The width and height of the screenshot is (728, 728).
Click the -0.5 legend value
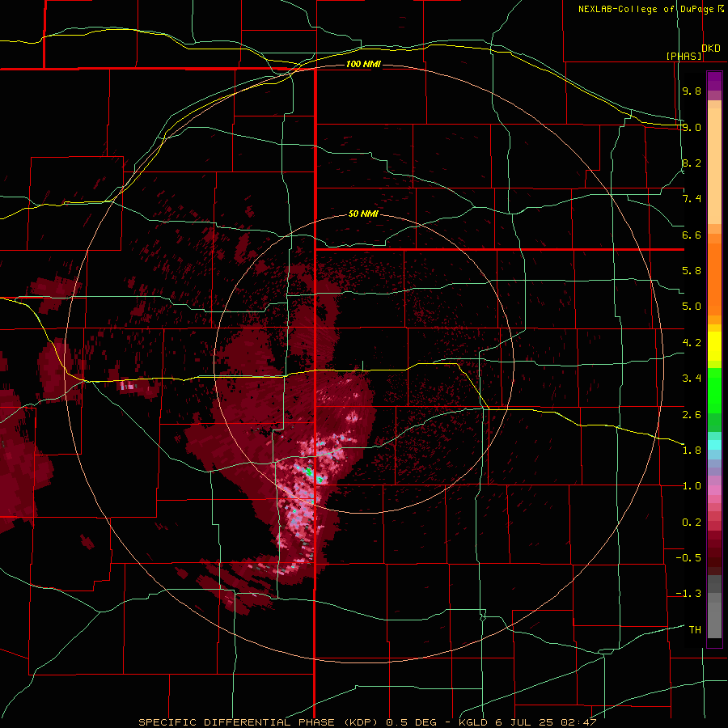coord(688,558)
